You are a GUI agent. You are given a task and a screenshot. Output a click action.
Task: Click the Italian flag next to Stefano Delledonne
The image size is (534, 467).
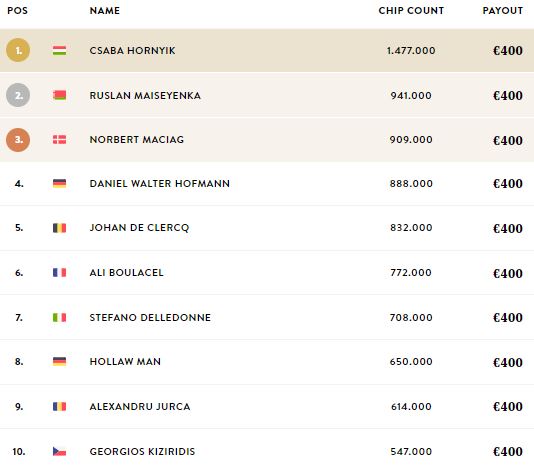click(x=60, y=317)
